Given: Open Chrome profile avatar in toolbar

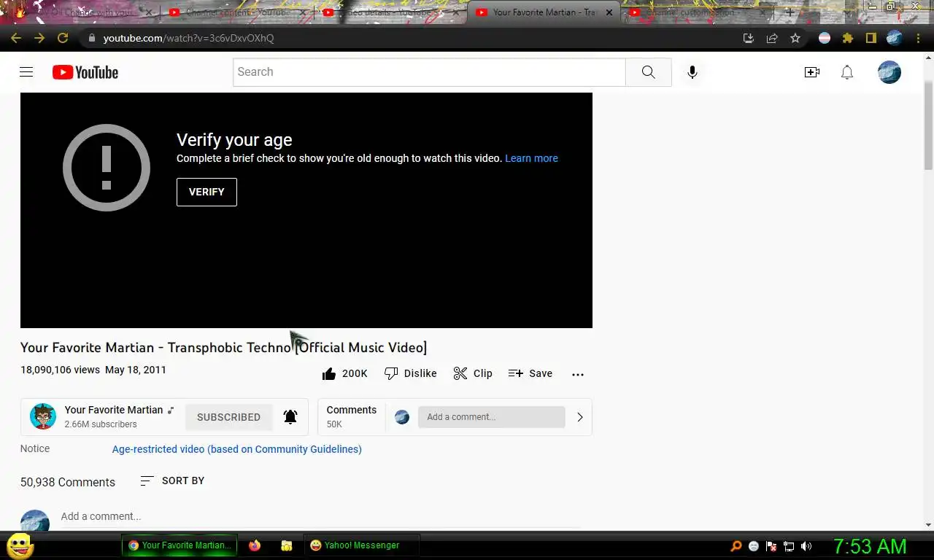Looking at the screenshot, I should (895, 38).
